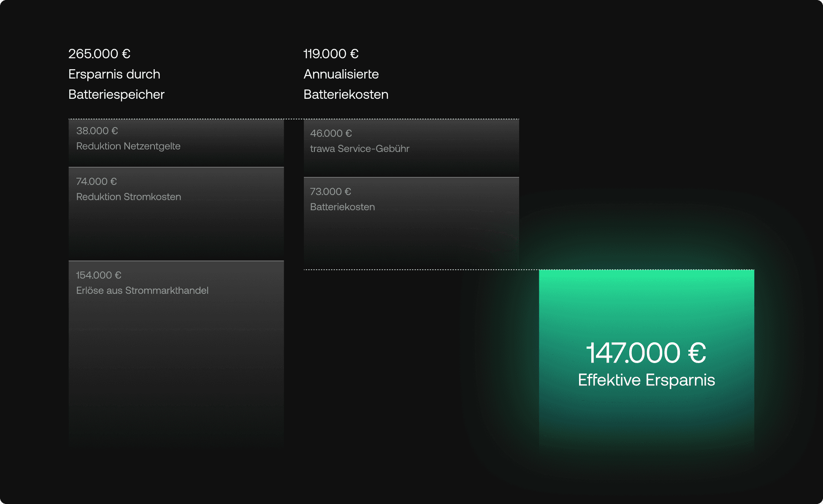Click the 46.000 € amount

pyautogui.click(x=331, y=133)
